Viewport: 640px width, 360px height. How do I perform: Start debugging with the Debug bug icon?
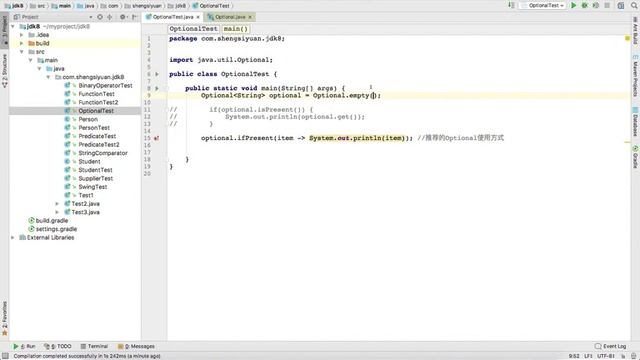(584, 5)
